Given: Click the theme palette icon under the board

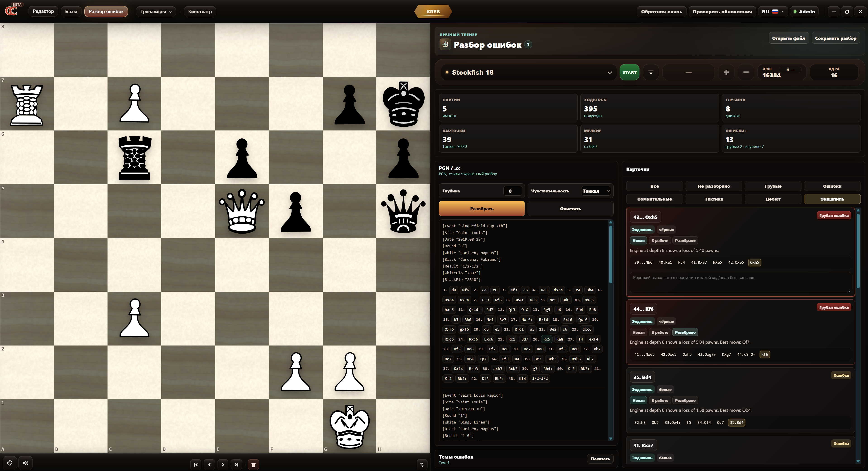Looking at the screenshot, I should (x=10, y=463).
